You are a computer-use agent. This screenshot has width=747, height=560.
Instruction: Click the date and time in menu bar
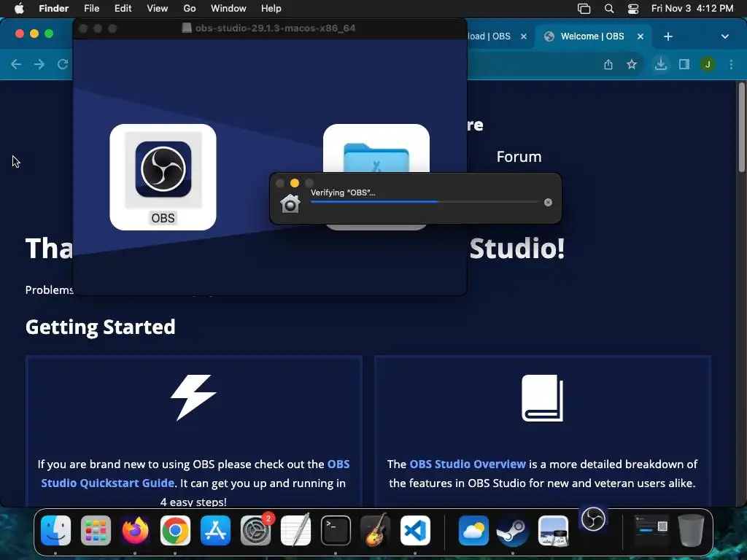tap(692, 9)
